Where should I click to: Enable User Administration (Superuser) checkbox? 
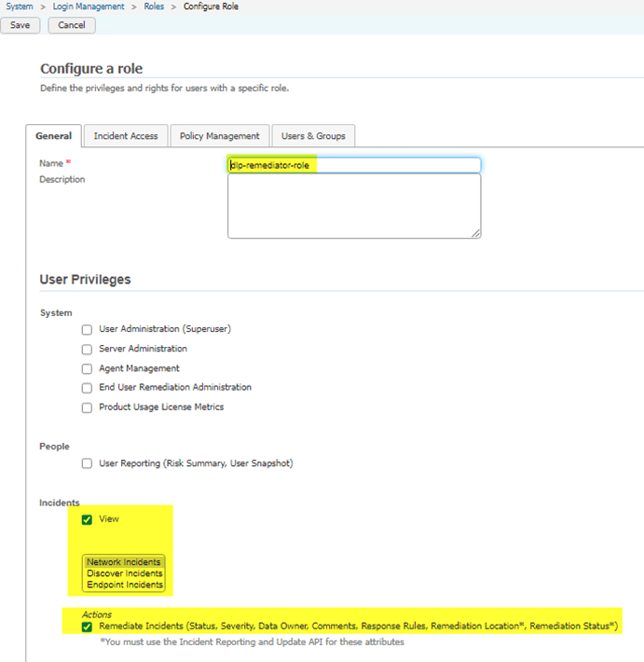click(87, 329)
